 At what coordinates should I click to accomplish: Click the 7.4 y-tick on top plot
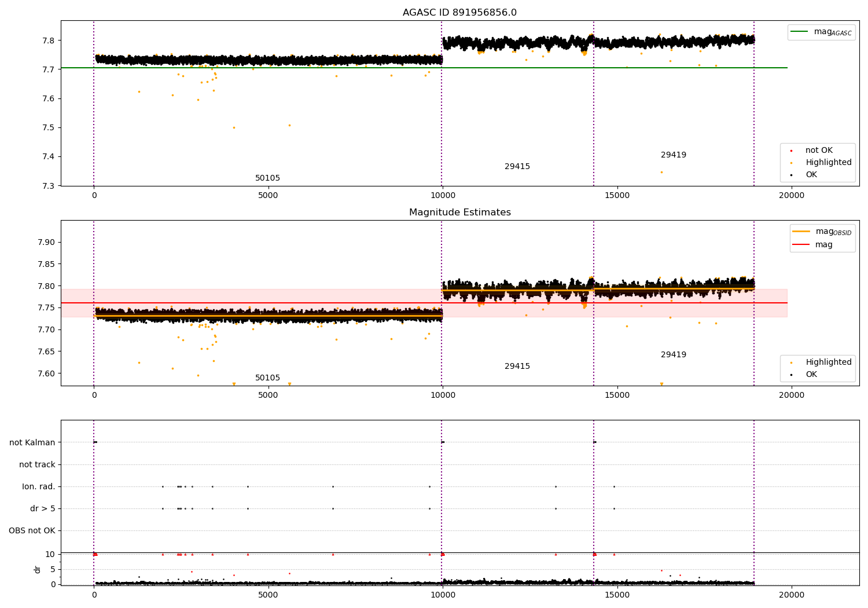49,157
